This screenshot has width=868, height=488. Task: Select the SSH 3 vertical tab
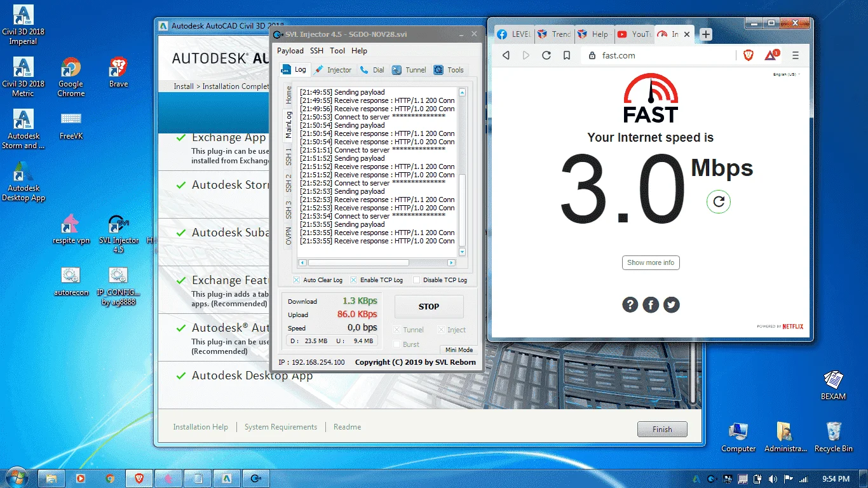tap(288, 210)
